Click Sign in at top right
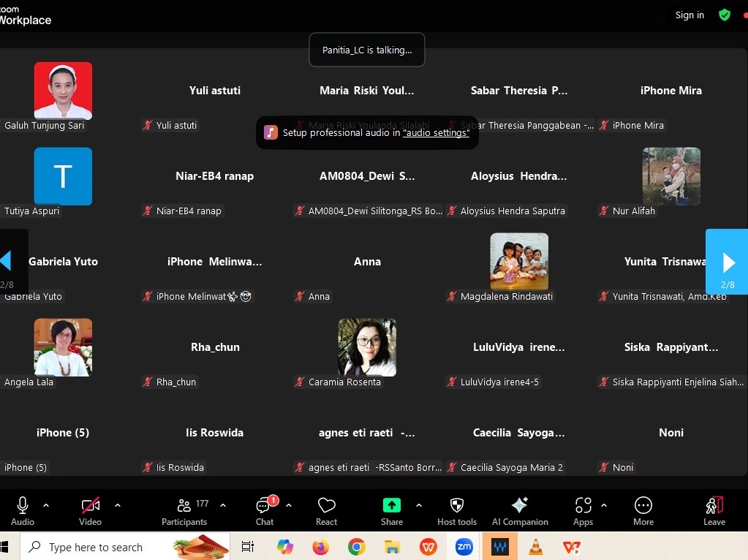Viewport: 748px width, 560px height. tap(690, 15)
